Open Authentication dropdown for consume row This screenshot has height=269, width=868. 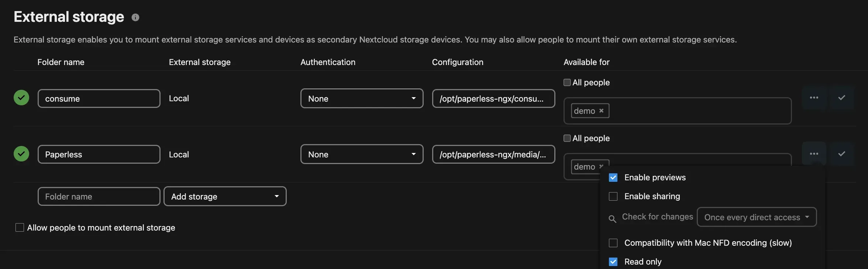pos(362,98)
